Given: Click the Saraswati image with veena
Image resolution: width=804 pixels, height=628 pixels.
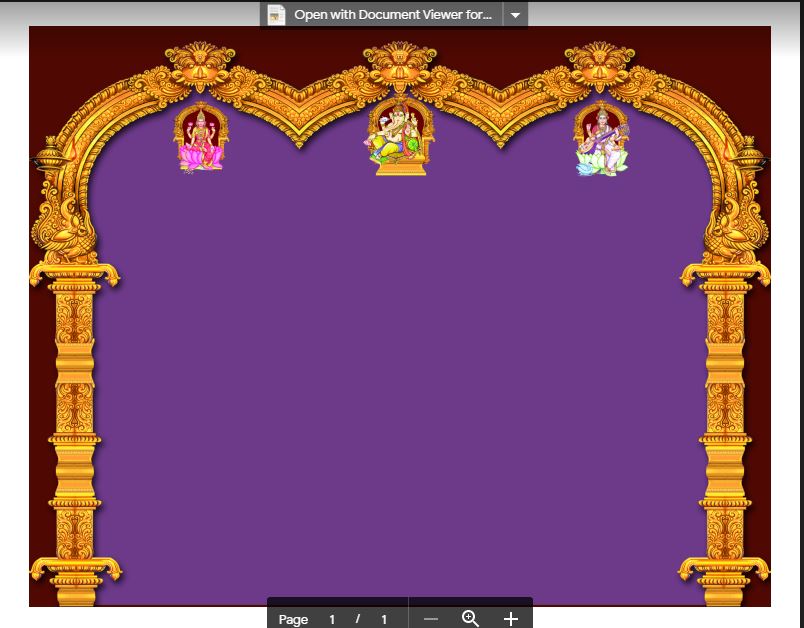Looking at the screenshot, I should click(x=602, y=138).
